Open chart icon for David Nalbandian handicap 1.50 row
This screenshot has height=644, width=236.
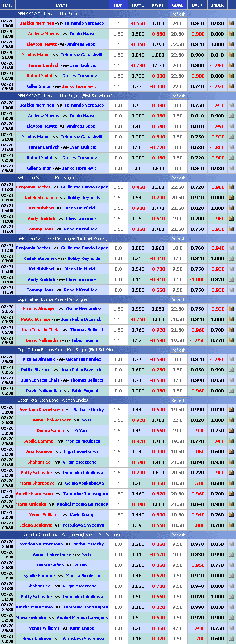(231, 340)
